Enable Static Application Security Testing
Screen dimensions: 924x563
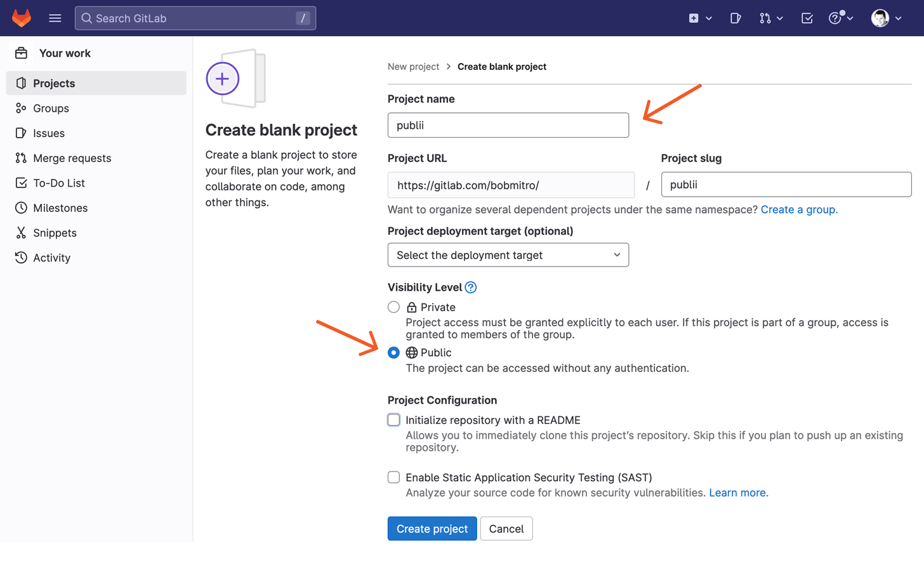pos(393,477)
